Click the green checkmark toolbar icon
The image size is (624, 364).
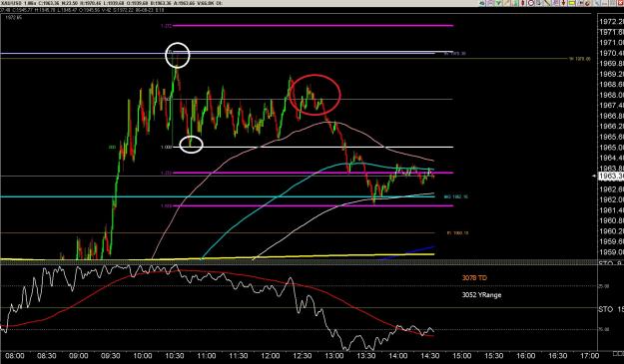coord(498,3)
